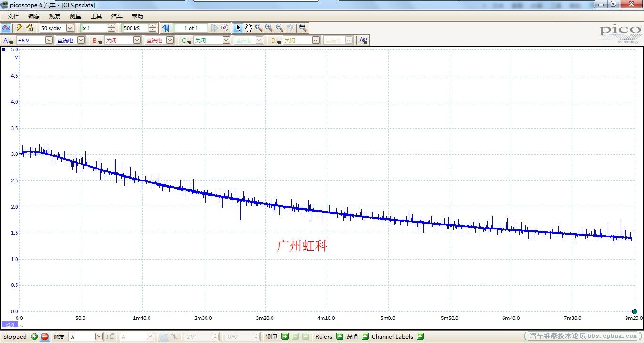Select the zoom in tool
Image resolution: width=644 pixels, height=343 pixels.
[x=269, y=28]
